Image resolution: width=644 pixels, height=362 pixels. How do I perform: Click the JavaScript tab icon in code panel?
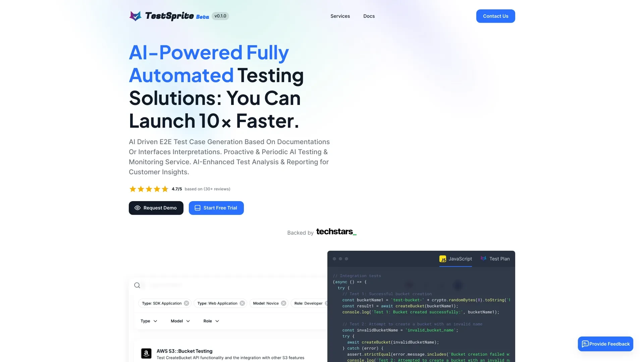tap(443, 258)
